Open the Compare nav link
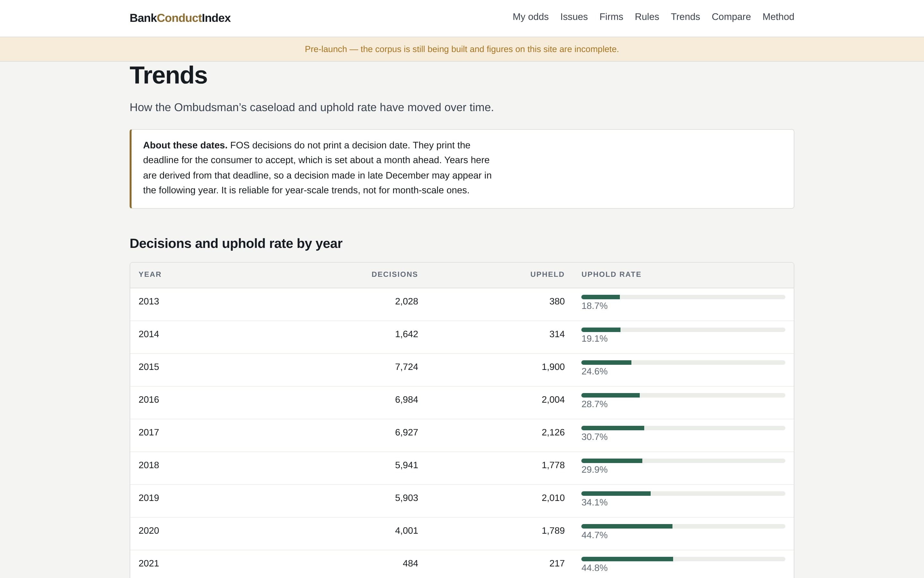This screenshot has height=578, width=924. 731,17
